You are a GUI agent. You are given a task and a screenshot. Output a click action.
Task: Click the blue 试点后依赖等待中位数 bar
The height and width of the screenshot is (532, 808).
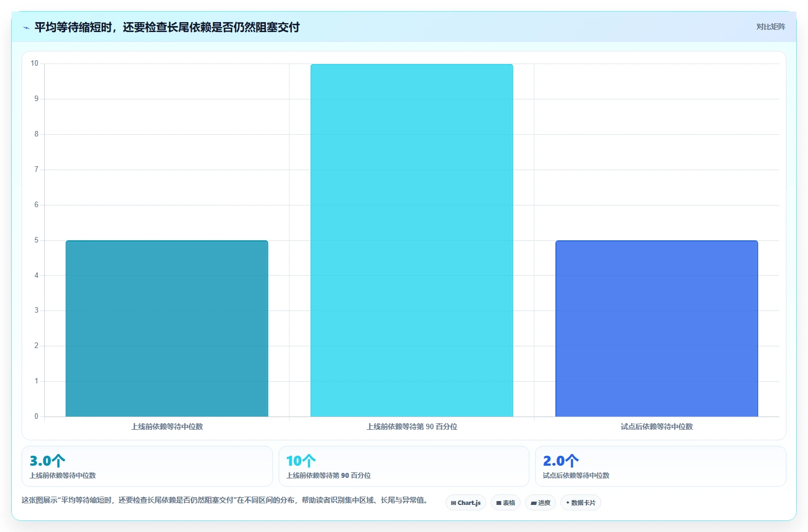pos(657,329)
